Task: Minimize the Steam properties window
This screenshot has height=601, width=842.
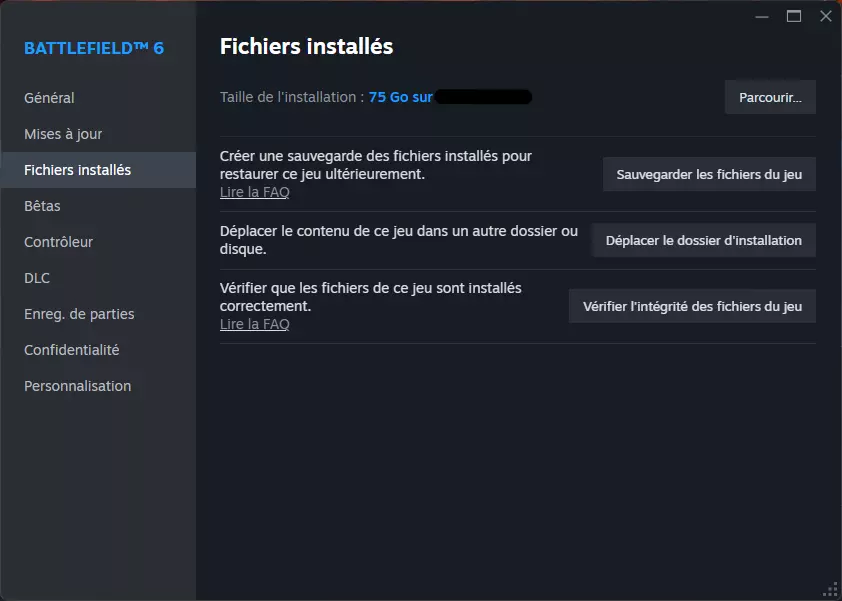Action: coord(764,16)
